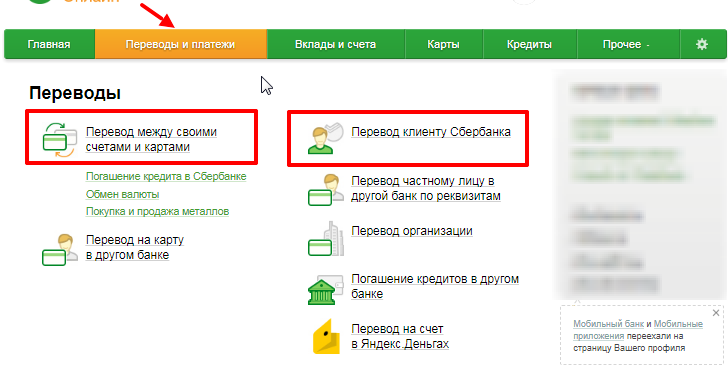Click icon beside Перевод на карту в другом банке
Image resolution: width=728 pixels, height=366 pixels.
coord(59,250)
